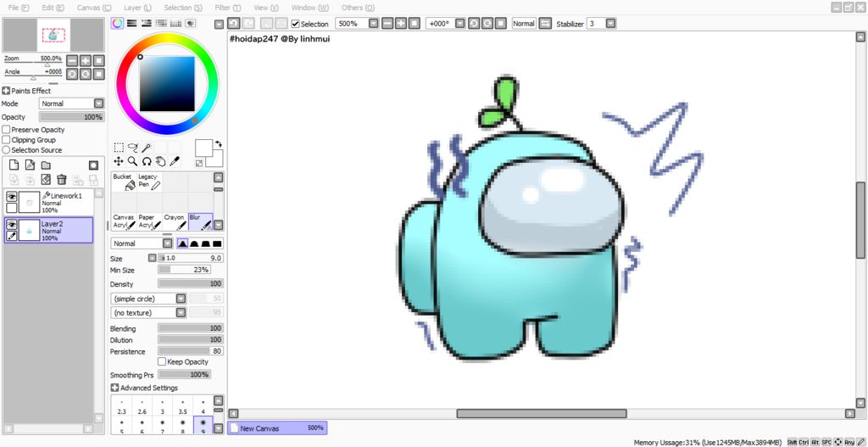Zoom out using navigator minus button

coord(73,60)
